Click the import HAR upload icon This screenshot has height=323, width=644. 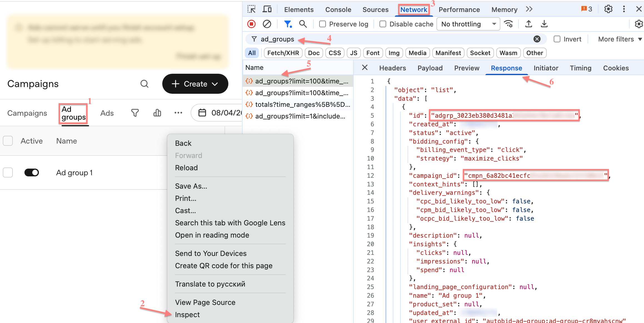pyautogui.click(x=529, y=24)
